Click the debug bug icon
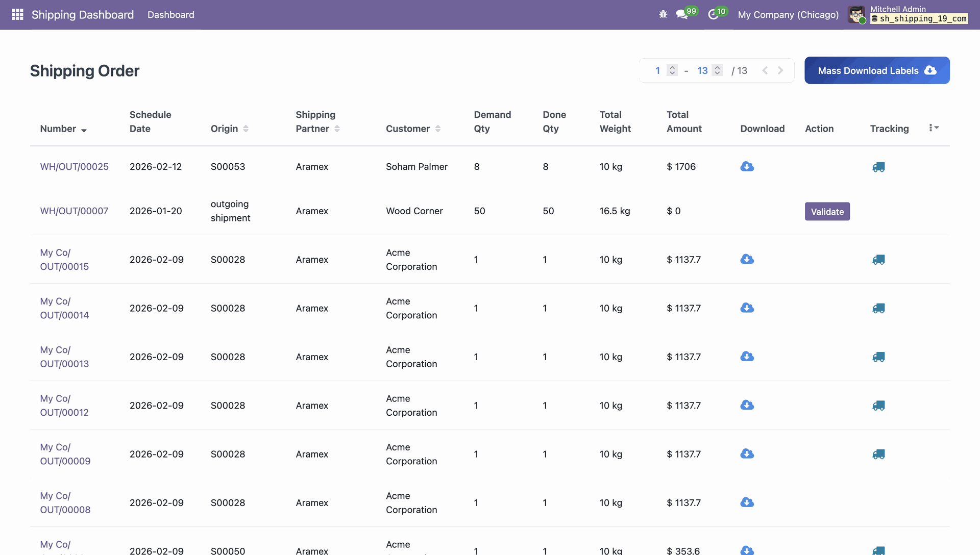 (663, 14)
